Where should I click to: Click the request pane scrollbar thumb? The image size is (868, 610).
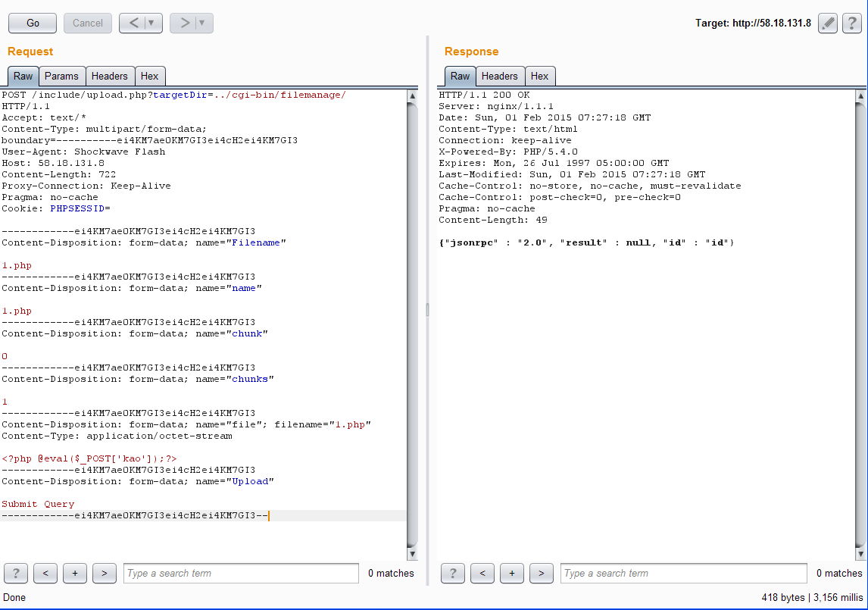412,324
